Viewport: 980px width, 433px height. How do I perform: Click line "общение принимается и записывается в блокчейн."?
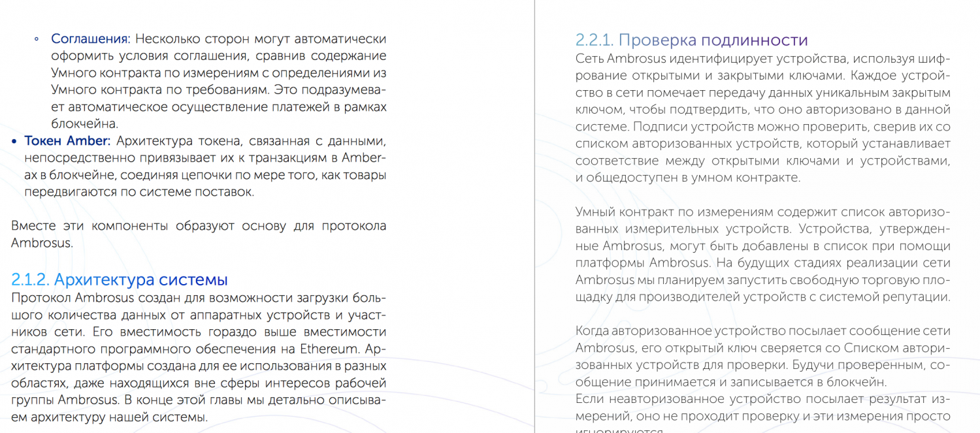coord(730,381)
